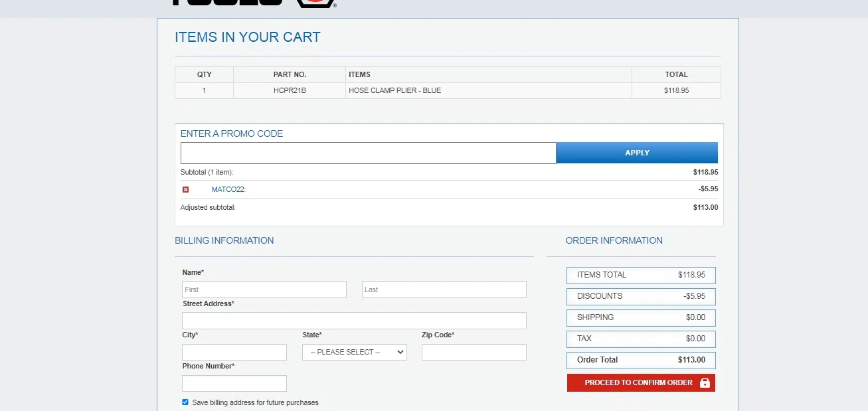Click the BILLING INFORMATION heading
Image resolution: width=868 pixels, height=411 pixels.
[x=224, y=240]
